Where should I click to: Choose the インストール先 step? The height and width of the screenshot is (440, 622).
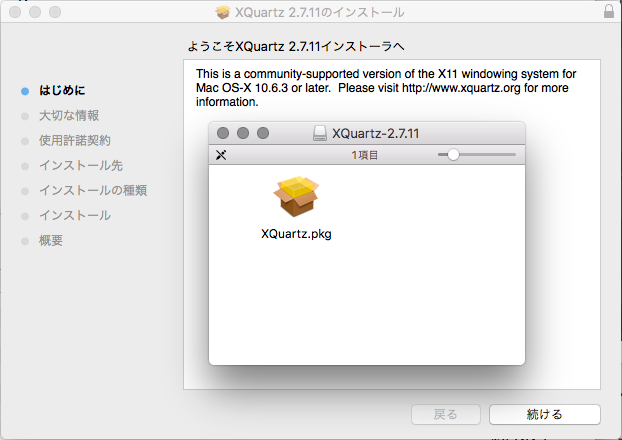point(81,166)
